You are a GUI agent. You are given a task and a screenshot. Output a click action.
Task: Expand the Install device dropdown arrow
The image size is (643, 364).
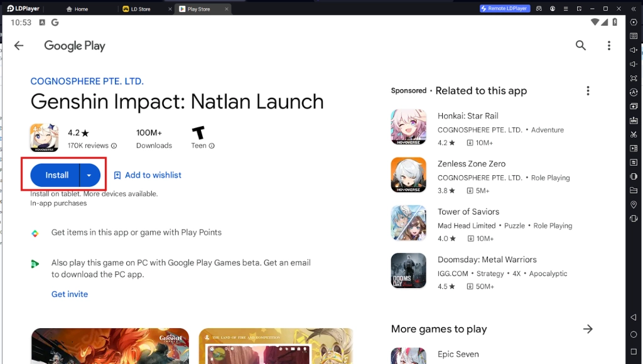coord(89,175)
